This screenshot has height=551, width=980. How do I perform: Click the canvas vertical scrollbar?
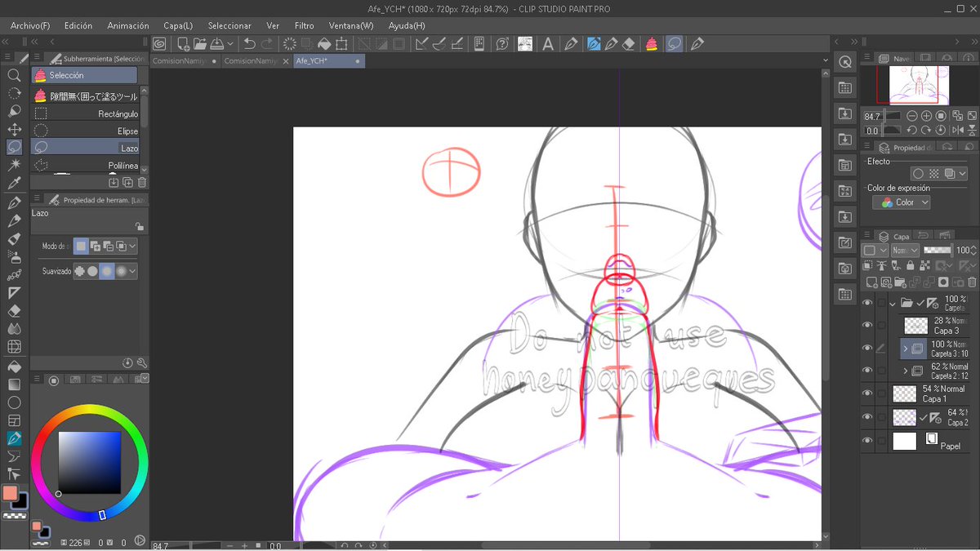[x=826, y=286]
